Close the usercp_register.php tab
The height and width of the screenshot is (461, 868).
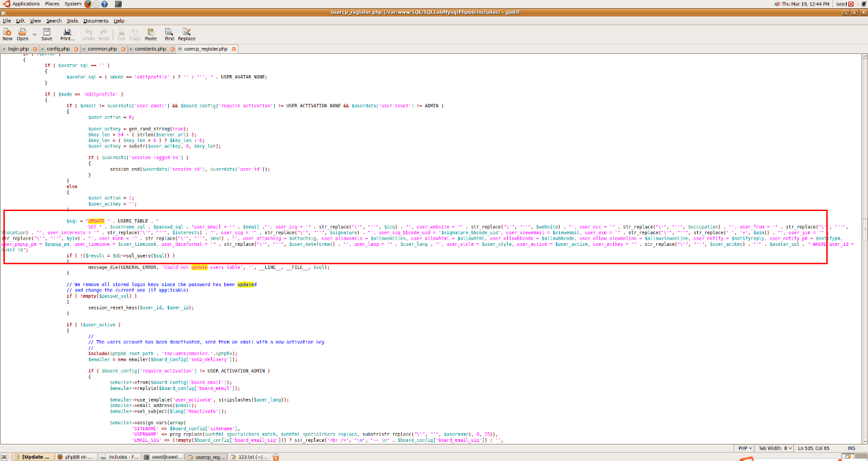[233, 49]
